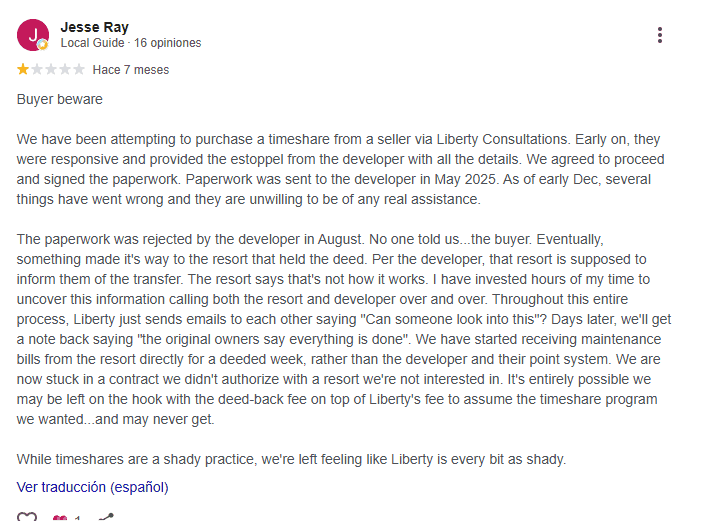Click the Local Guide badge on avatar

pos(42,44)
